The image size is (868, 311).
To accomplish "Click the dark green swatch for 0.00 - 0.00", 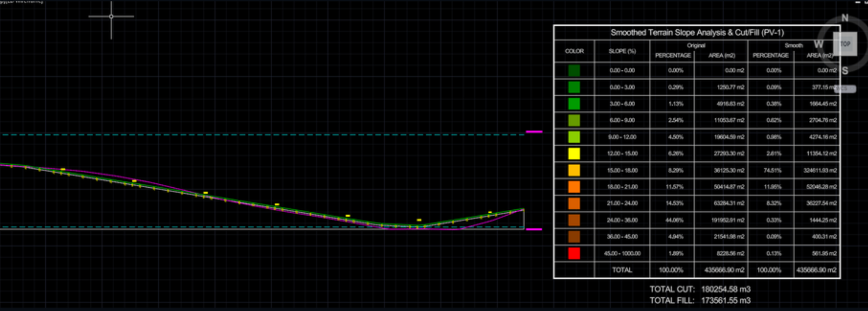I will (574, 70).
